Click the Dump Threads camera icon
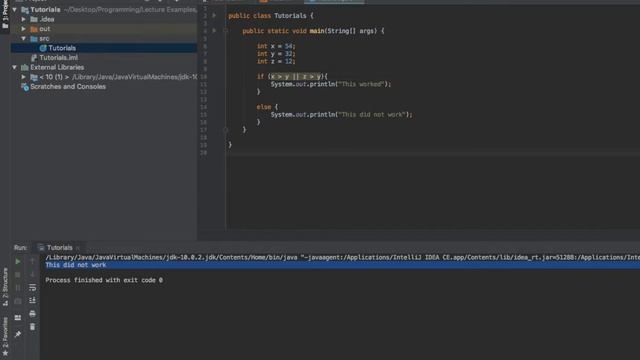Image resolution: width=640 pixels, height=360 pixels. pyautogui.click(x=18, y=301)
